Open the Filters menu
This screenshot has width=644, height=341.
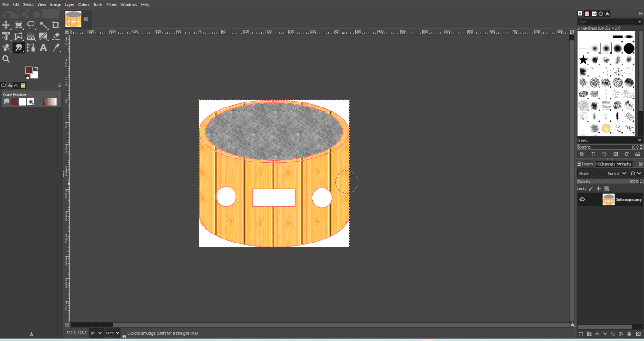111,4
